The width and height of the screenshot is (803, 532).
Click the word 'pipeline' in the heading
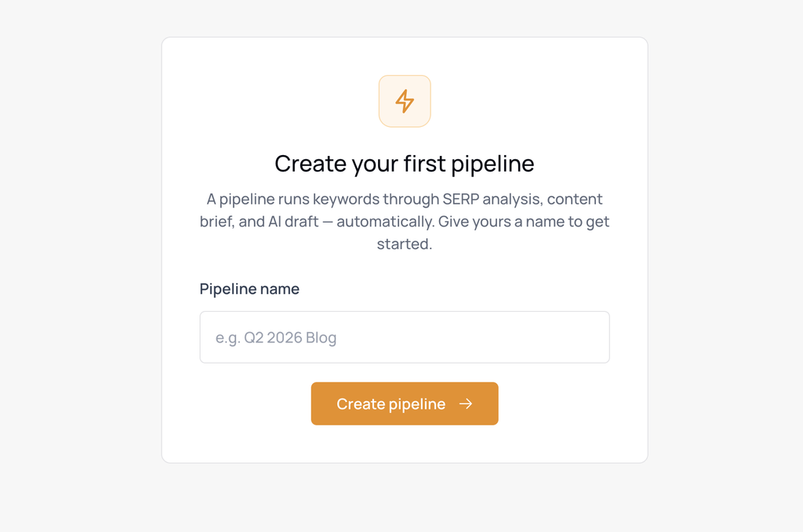tap(492, 165)
